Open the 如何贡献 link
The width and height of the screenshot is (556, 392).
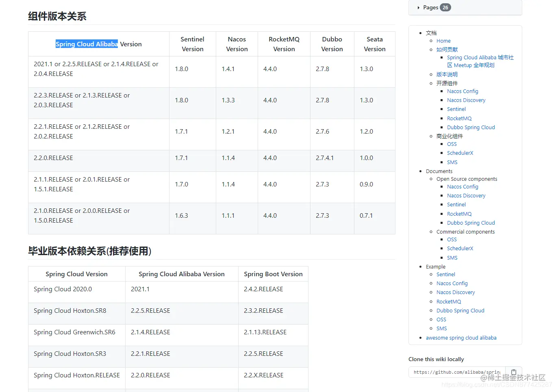447,50
